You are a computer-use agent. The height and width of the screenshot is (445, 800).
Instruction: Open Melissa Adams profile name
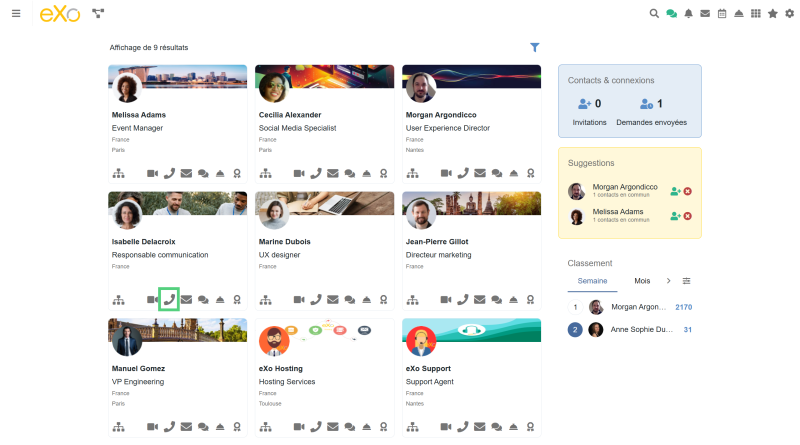click(139, 115)
